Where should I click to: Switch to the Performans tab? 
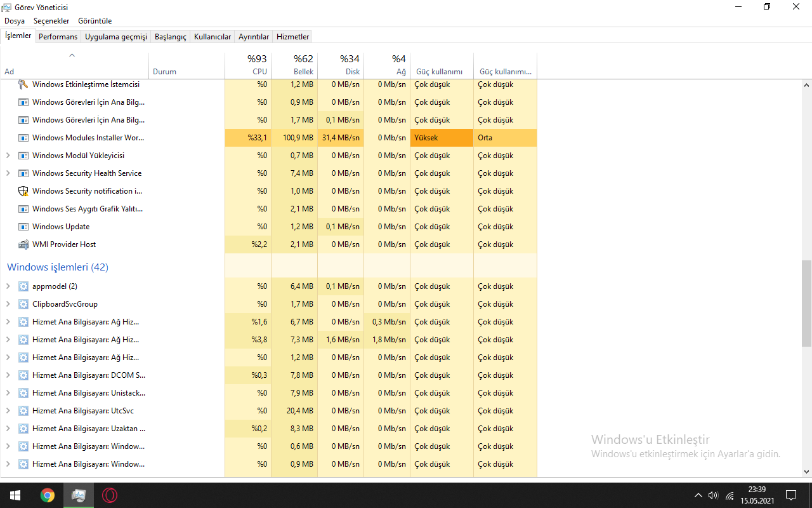(58, 37)
